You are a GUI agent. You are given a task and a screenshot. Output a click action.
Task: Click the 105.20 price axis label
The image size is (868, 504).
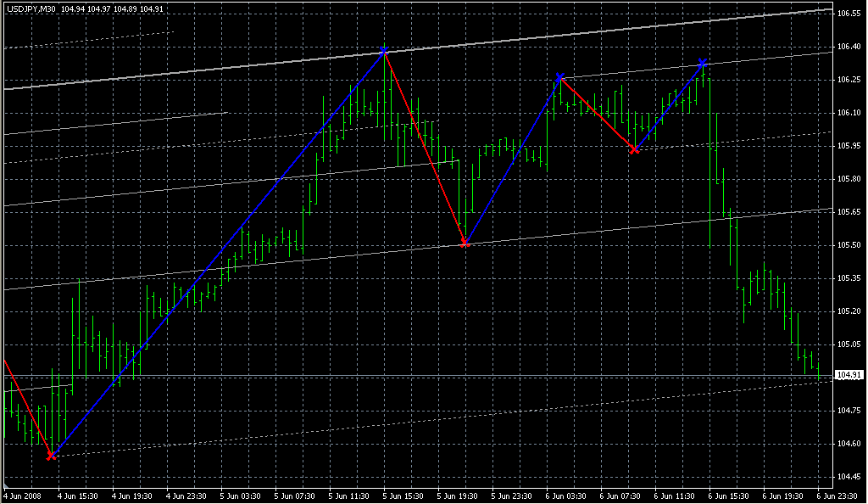(849, 311)
